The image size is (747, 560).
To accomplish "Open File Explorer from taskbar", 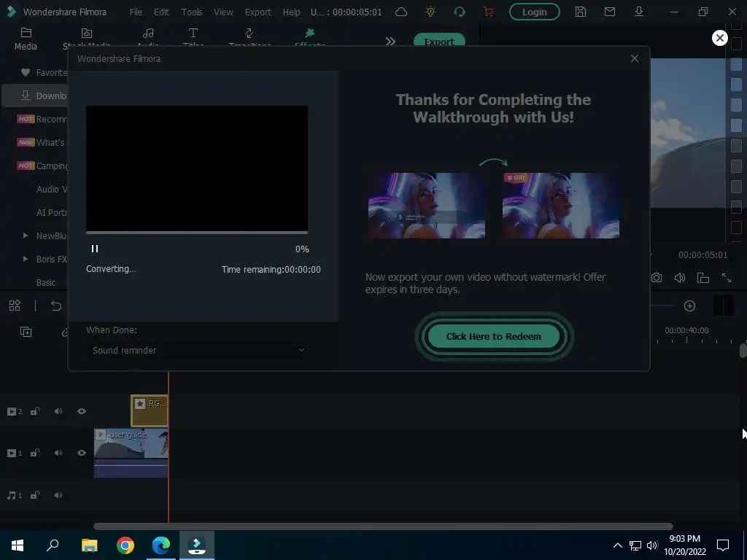I will click(89, 545).
